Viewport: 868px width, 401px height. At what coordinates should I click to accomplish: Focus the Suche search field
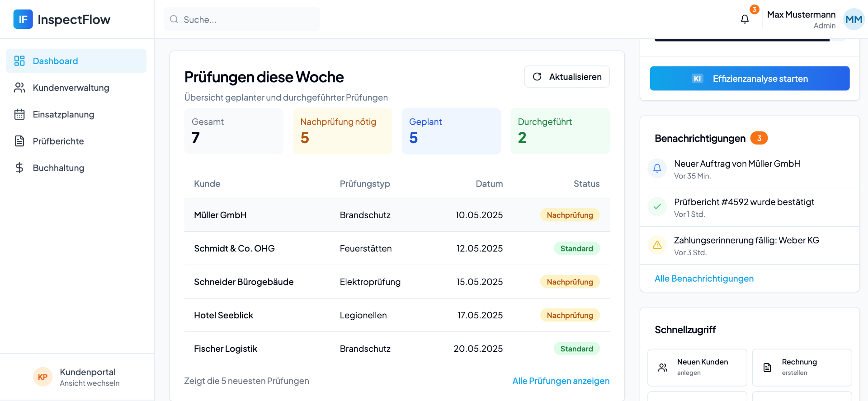pyautogui.click(x=242, y=19)
